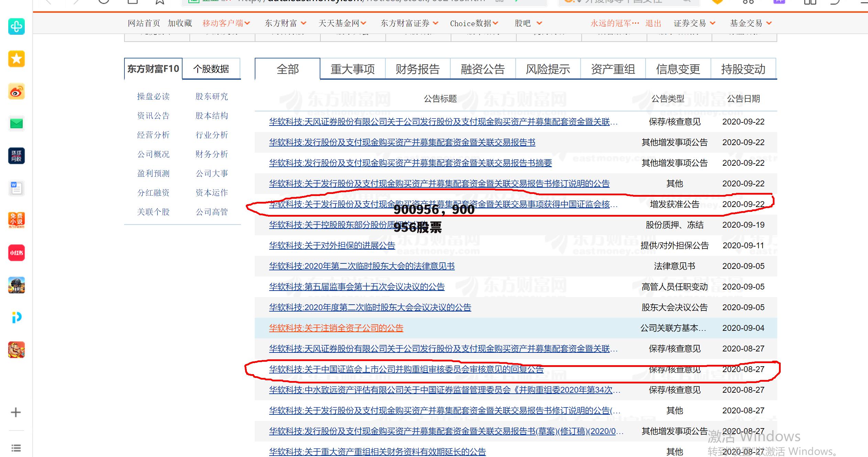Open 行业分析 in F10 menu
This screenshot has height=457, width=868.
(212, 135)
